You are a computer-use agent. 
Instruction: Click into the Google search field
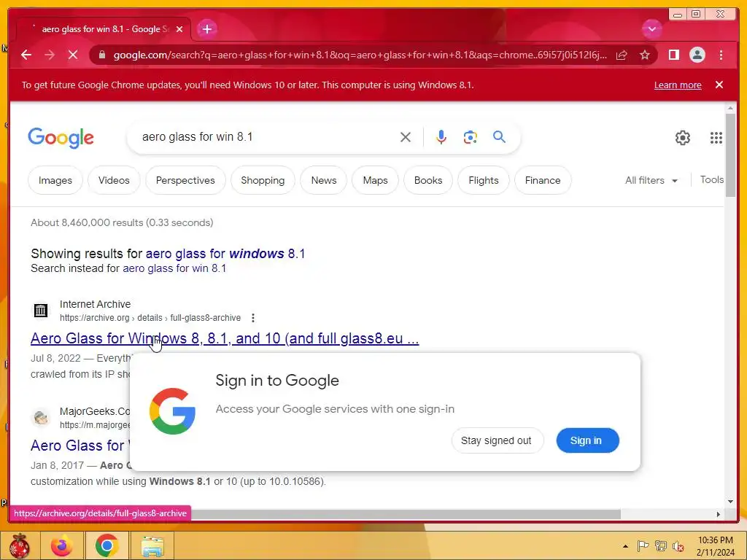pos(267,137)
